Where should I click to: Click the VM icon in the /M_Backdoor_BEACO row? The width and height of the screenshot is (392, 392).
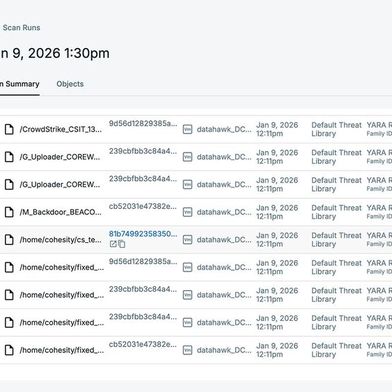188,212
